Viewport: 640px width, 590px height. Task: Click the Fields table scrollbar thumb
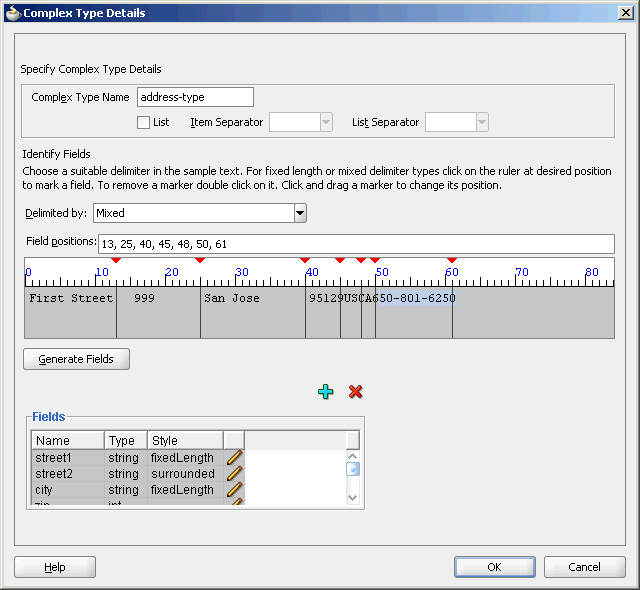coord(353,469)
